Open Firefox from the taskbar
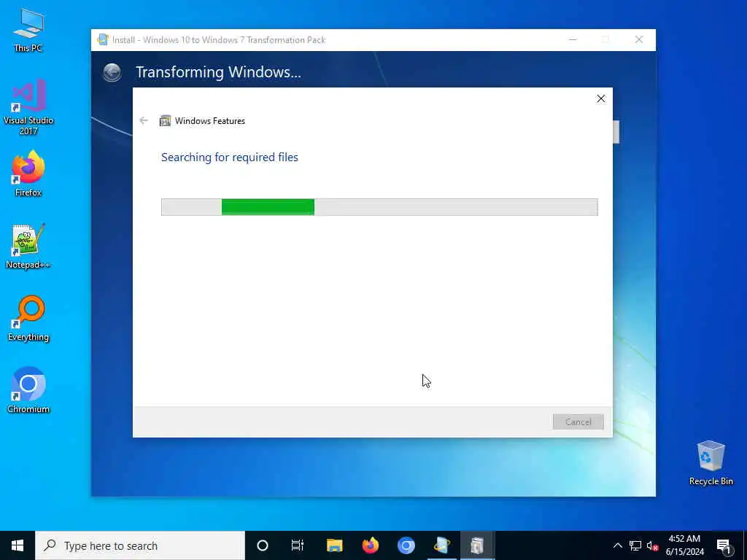Image resolution: width=747 pixels, height=560 pixels. (x=370, y=545)
